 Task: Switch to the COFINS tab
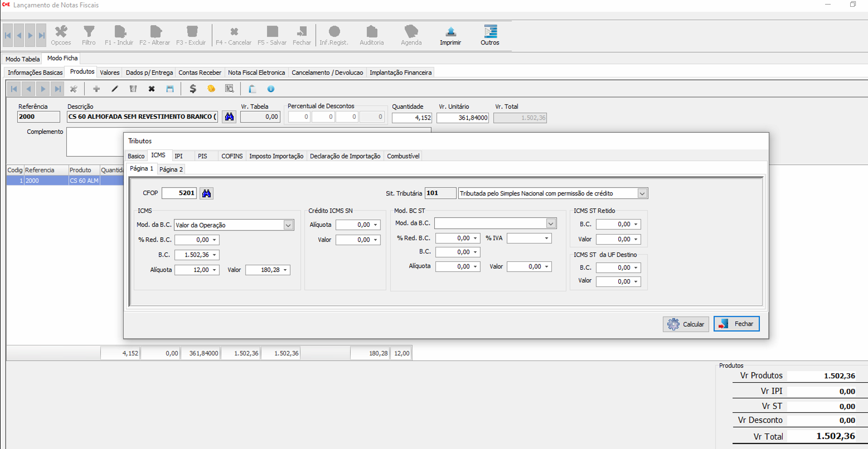(x=232, y=156)
